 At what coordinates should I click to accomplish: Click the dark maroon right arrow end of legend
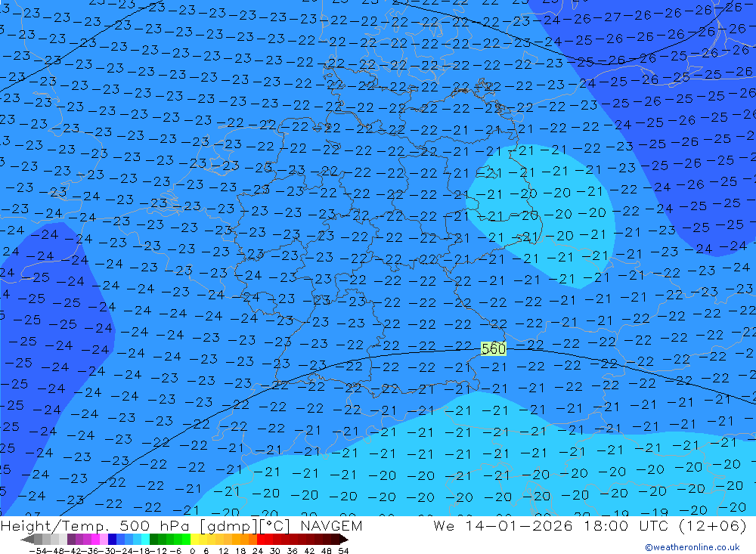point(342,539)
